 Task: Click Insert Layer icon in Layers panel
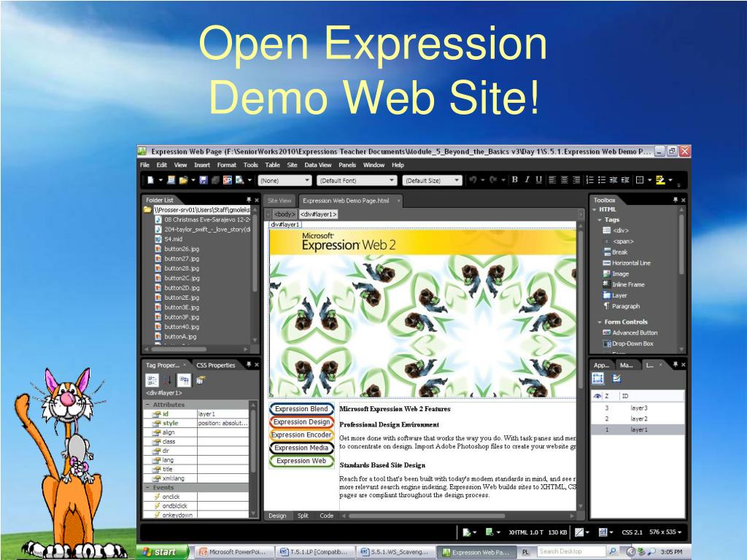(x=617, y=378)
